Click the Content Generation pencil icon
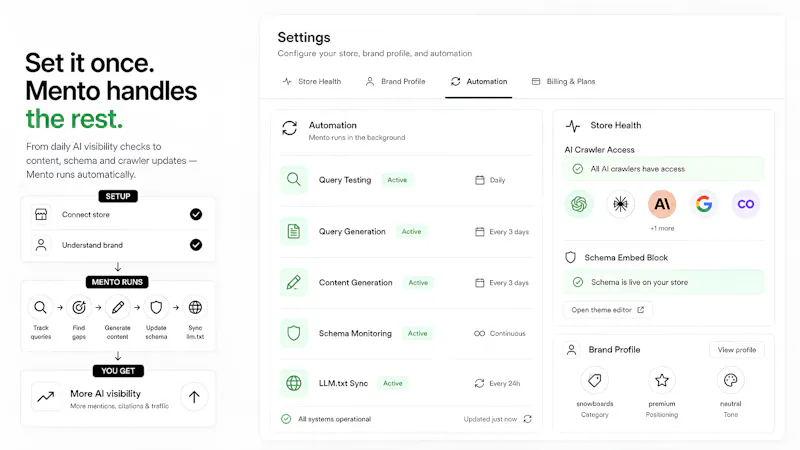This screenshot has height=450, width=800. 294,282
